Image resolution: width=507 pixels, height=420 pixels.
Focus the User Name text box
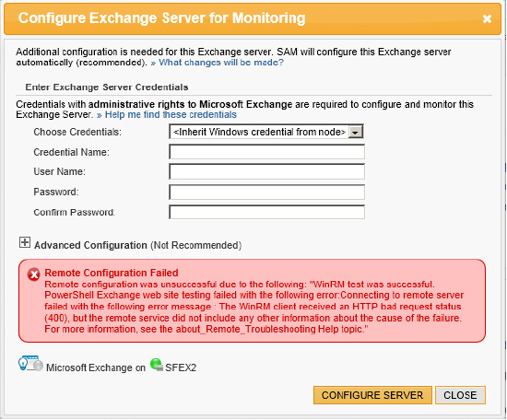tap(266, 171)
